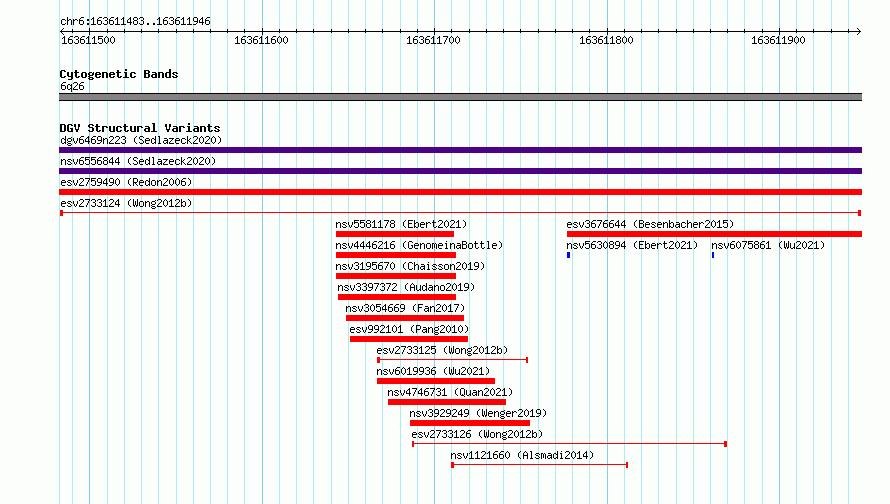890x504 pixels.
Task: Click the thin red line of esv2733125
Action: tap(452, 360)
